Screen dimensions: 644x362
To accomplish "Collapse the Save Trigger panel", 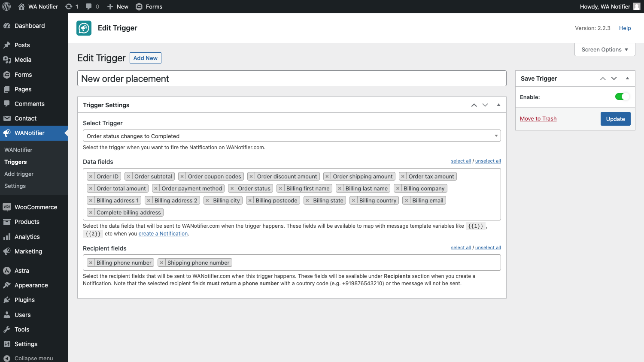I will pos(627,78).
